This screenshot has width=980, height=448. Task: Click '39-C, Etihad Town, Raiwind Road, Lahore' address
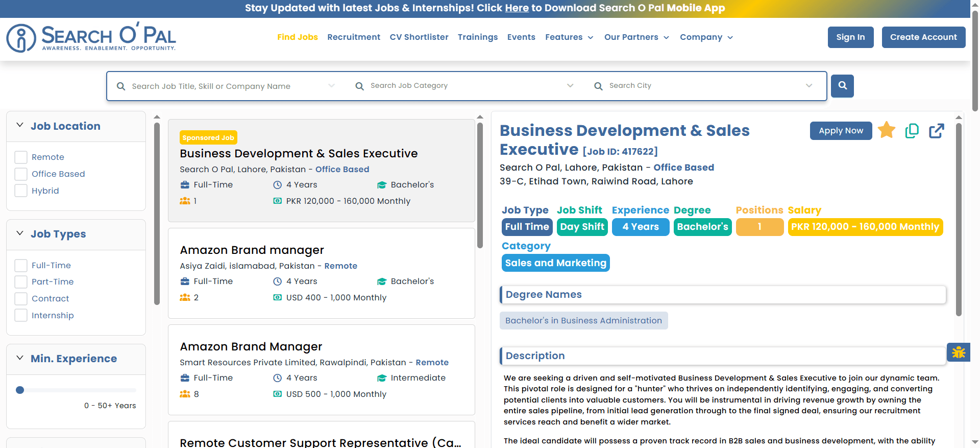point(596,181)
